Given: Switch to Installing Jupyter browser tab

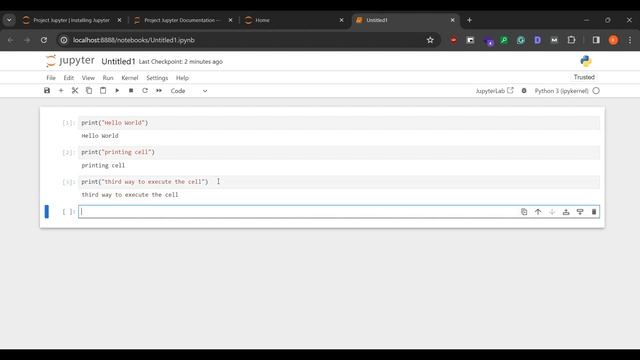Looking at the screenshot, I should [x=71, y=20].
